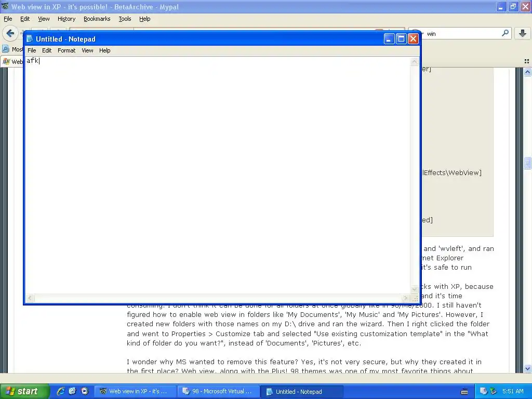The height and width of the screenshot is (399, 532).
Task: Click the line starting 'kind of folder do you want'
Action: coord(244,343)
